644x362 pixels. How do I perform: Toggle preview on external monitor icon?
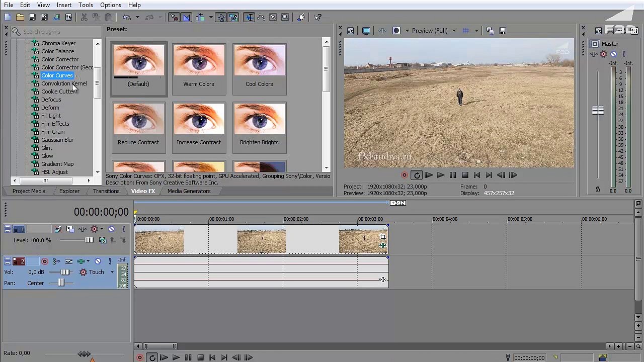366,31
